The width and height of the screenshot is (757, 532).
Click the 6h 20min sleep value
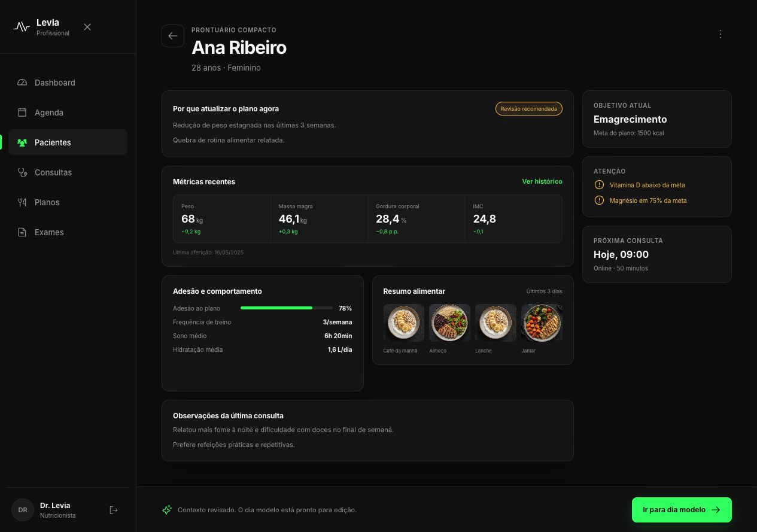point(338,336)
